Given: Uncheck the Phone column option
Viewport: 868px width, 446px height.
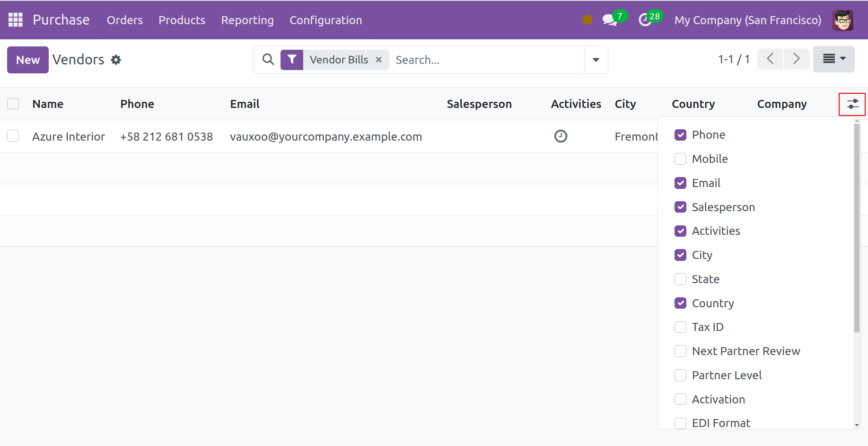Looking at the screenshot, I should (x=680, y=135).
